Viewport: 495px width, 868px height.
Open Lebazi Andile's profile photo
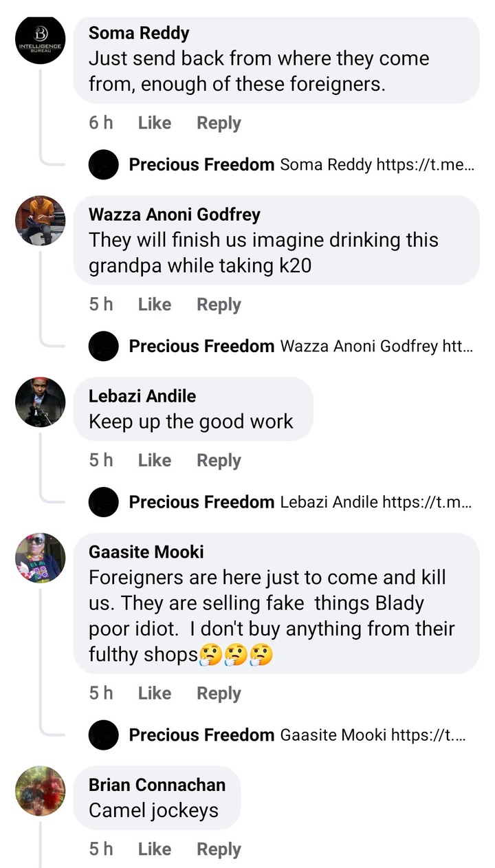coord(40,402)
